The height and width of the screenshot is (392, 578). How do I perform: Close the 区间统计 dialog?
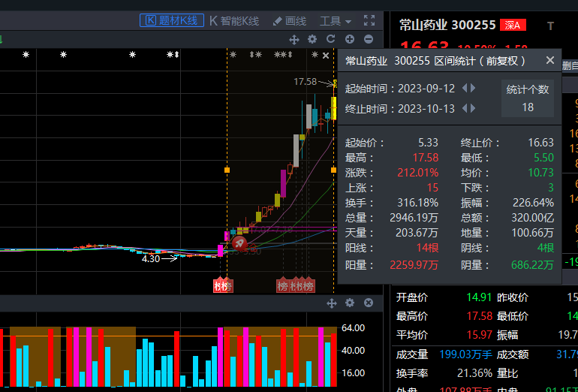click(550, 60)
